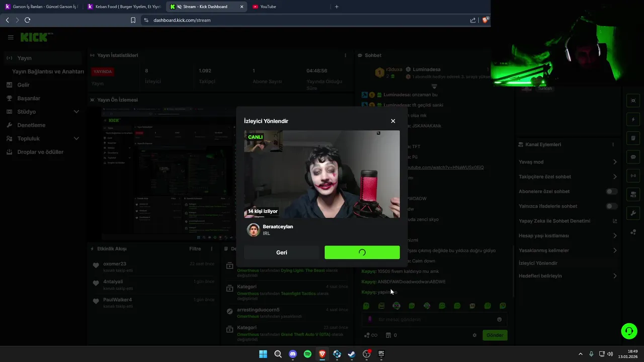Click the lightning bolt icon in right rail
The image size is (644, 362).
(x=633, y=120)
